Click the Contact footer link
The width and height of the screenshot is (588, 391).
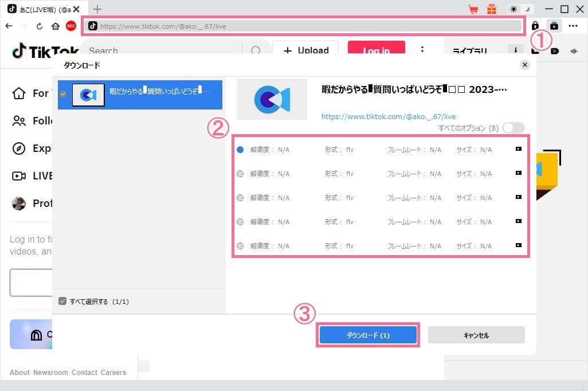coord(84,372)
